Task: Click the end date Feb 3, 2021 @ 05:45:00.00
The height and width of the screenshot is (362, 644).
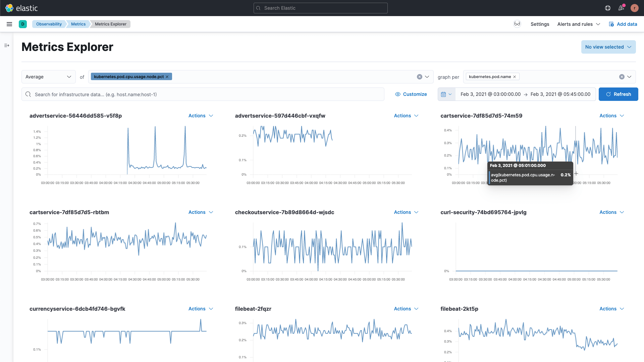Action: point(560,94)
